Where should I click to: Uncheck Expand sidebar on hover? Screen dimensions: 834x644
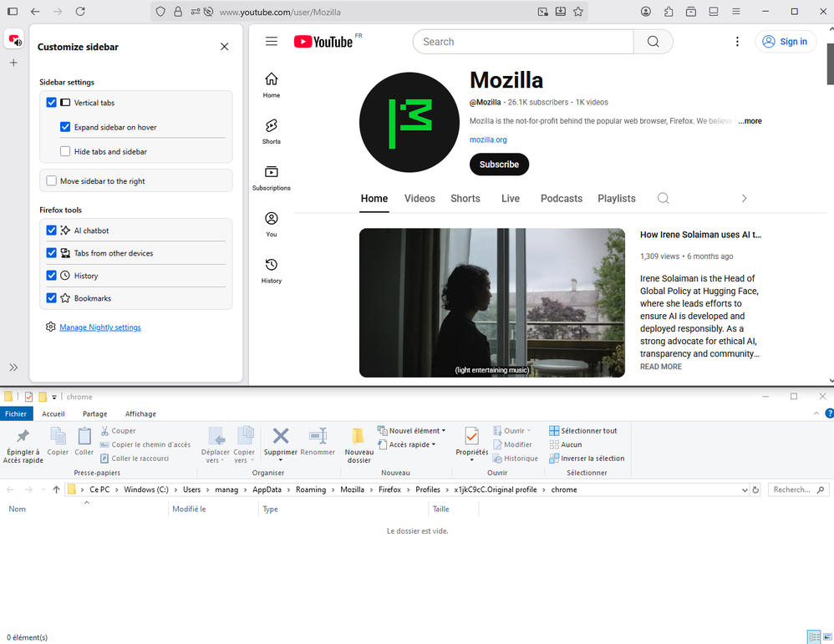pos(65,127)
